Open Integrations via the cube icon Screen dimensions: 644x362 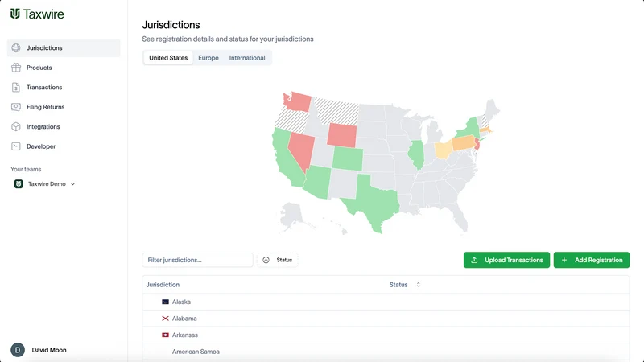point(16,127)
